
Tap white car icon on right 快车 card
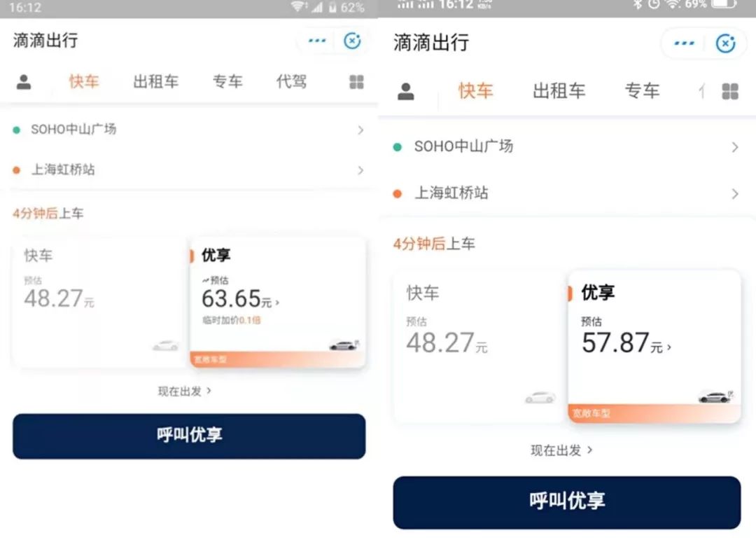(540, 397)
